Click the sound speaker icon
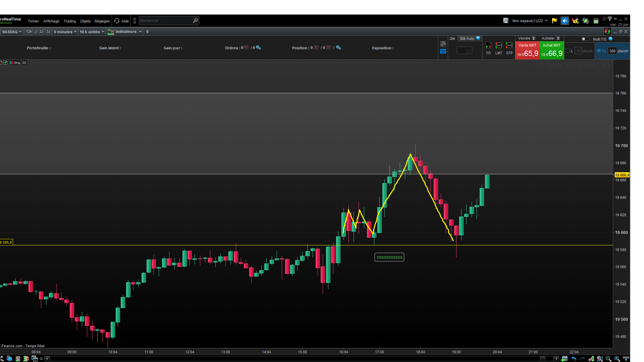 [565, 21]
